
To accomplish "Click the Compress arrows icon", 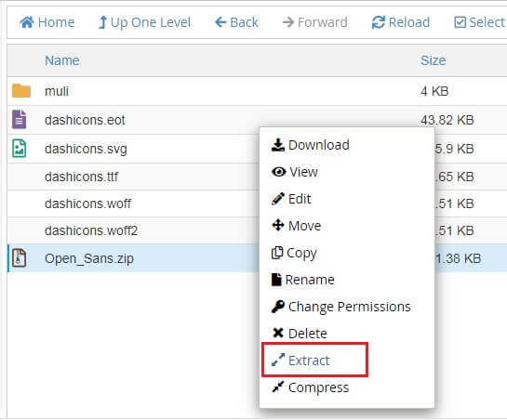I will point(278,387).
